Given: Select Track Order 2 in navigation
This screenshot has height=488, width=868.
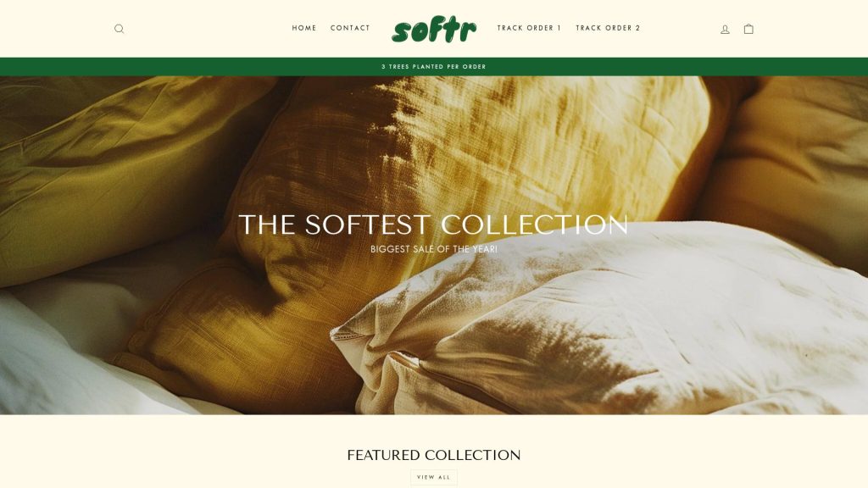Looking at the screenshot, I should pyautogui.click(x=608, y=28).
